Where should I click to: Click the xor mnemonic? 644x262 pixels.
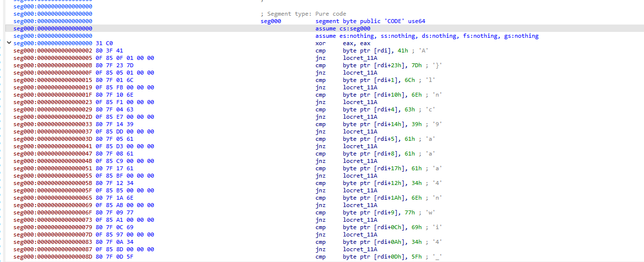point(320,43)
